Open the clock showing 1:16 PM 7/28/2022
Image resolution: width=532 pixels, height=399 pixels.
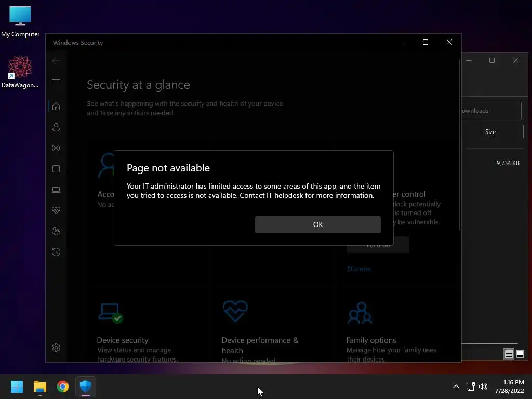[509, 387]
